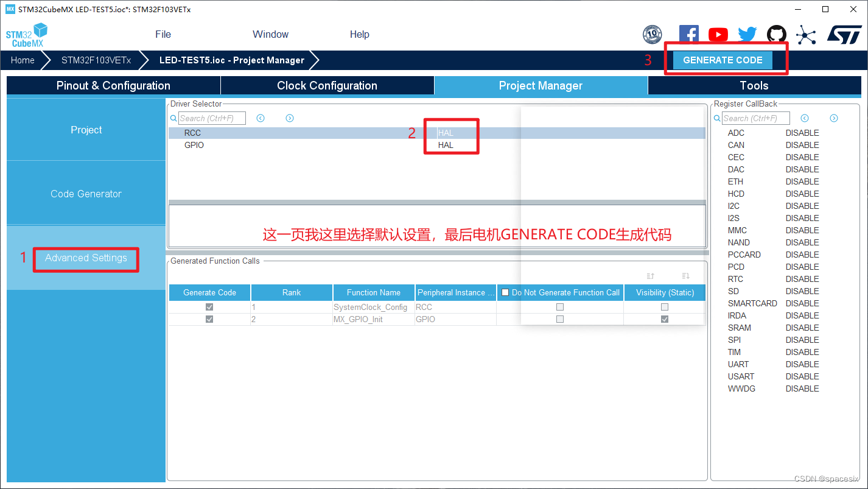Select the RCC row in Driver Selector
Viewport: 868px width, 489px height.
(436, 133)
